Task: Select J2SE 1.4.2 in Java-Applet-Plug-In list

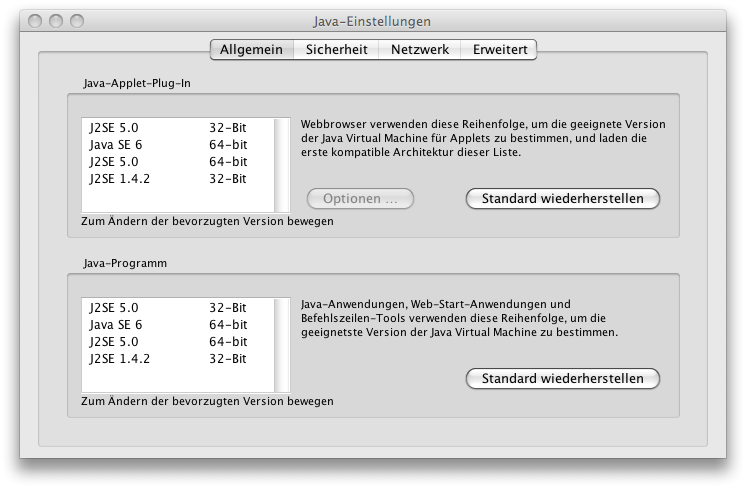Action: [170, 179]
